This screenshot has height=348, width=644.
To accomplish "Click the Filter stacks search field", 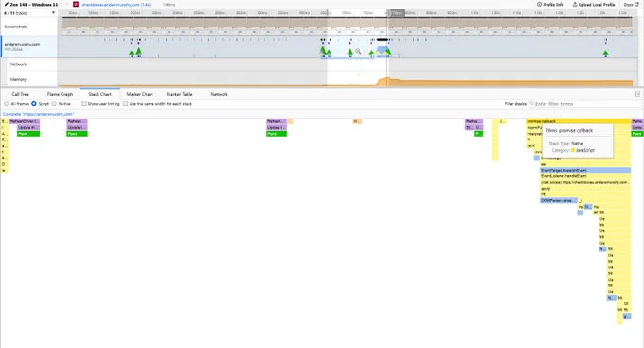I will (x=585, y=104).
